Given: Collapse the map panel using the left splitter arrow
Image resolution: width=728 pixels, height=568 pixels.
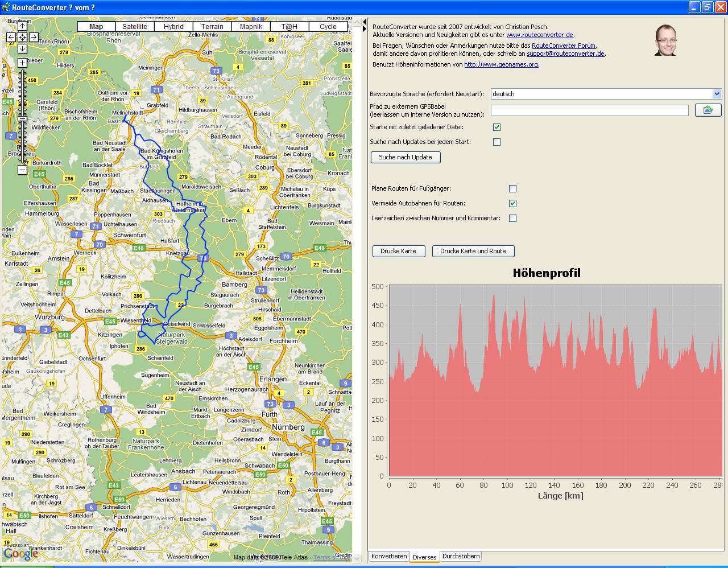Looking at the screenshot, I should pyautogui.click(x=364, y=22).
